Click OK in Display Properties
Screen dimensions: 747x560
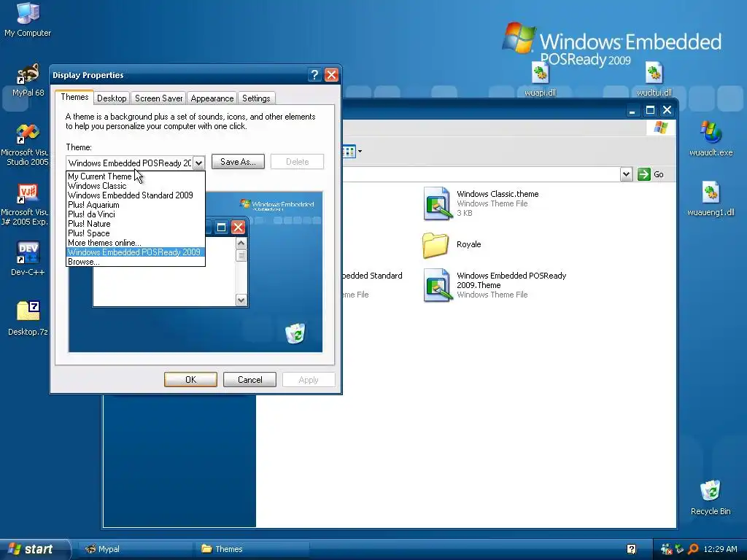click(190, 379)
